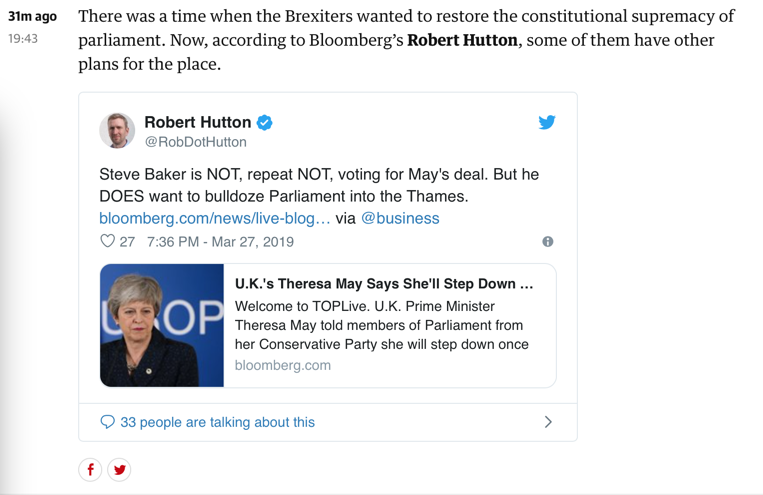Click the @RobDotHutton handle
This screenshot has width=763, height=495.
click(195, 142)
